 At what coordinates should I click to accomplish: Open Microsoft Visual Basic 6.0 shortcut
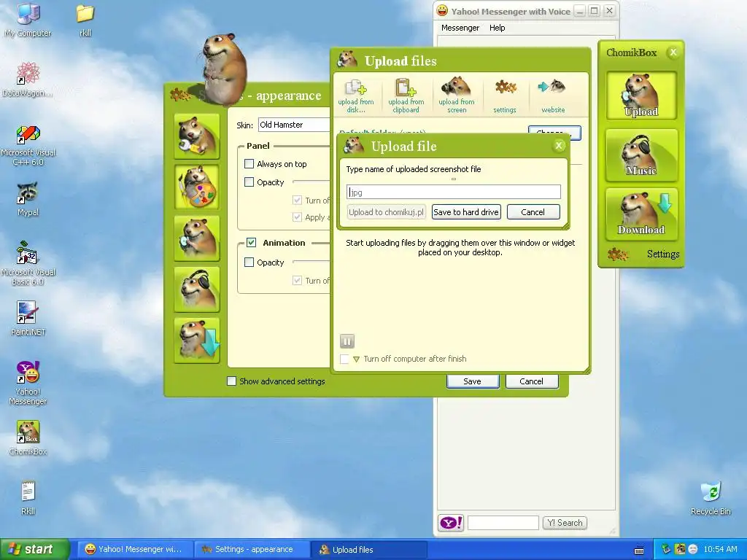[28, 263]
